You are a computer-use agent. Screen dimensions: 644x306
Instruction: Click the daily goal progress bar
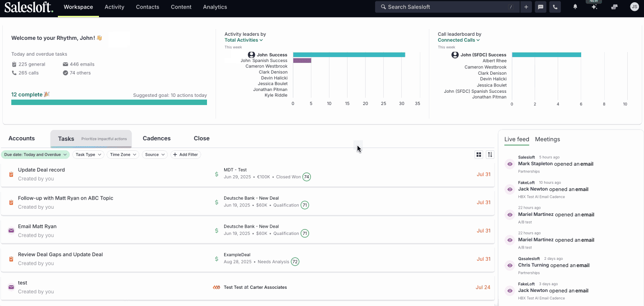(x=108, y=102)
